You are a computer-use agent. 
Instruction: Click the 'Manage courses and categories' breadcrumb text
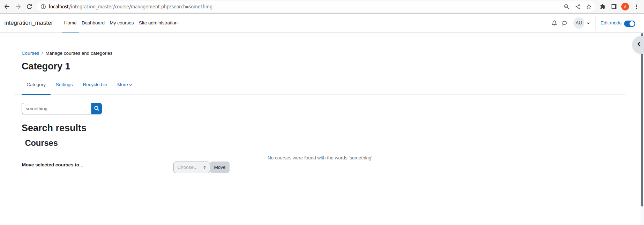click(x=79, y=53)
